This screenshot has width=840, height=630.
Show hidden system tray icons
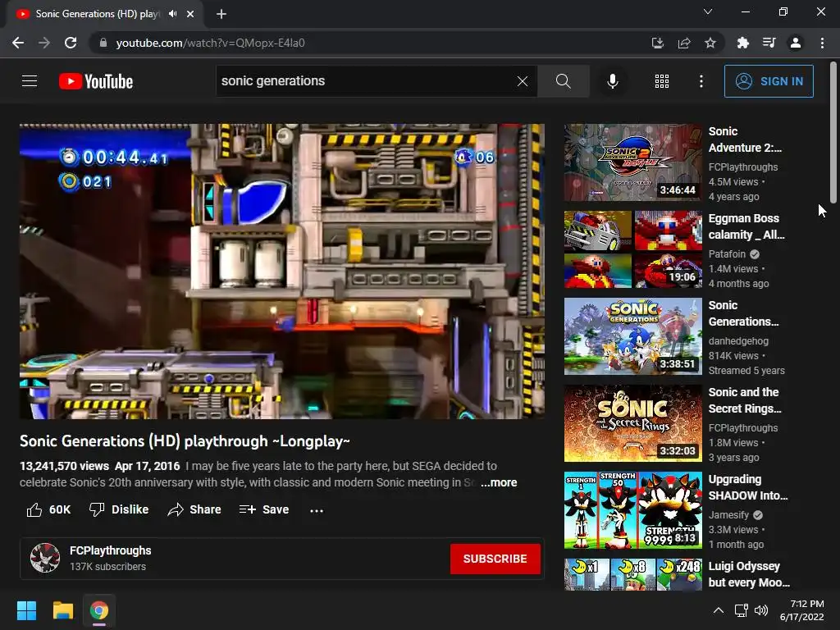pyautogui.click(x=719, y=610)
